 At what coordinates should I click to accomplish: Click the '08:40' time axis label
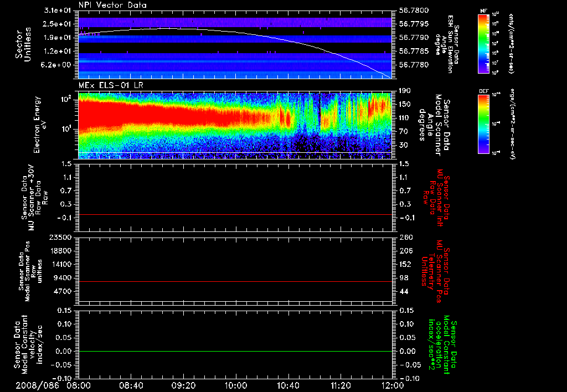point(131,385)
